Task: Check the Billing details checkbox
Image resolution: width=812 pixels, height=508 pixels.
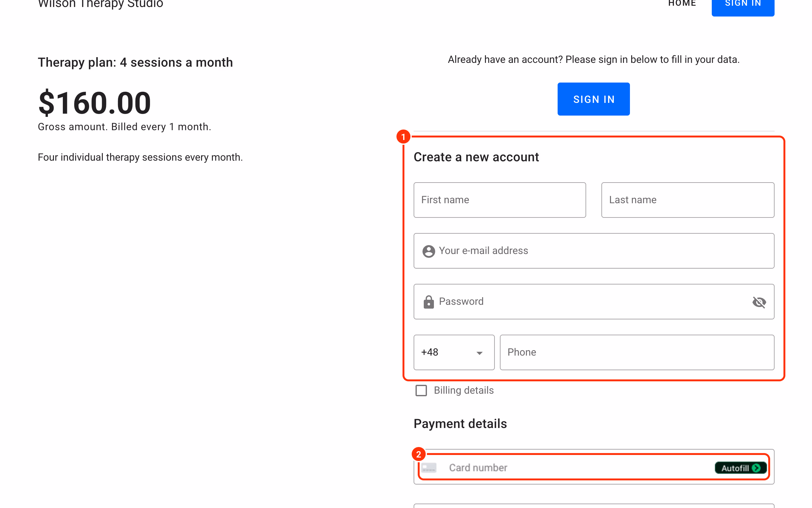Action: [421, 391]
